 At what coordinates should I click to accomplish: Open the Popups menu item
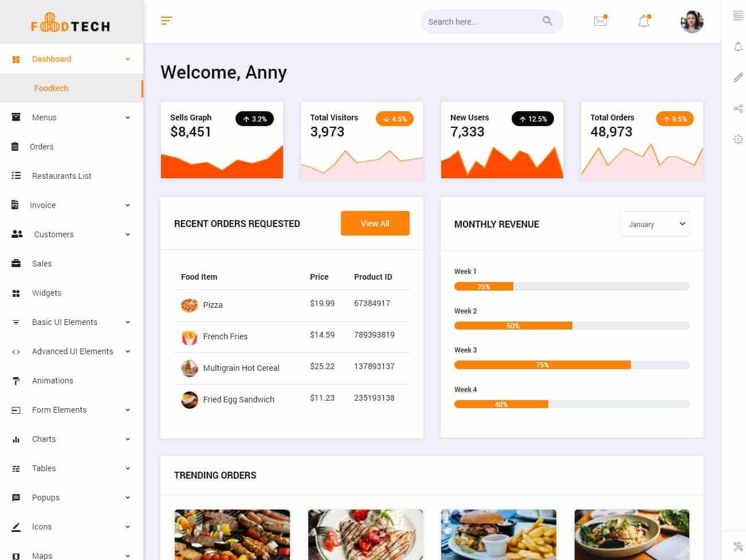(71, 498)
